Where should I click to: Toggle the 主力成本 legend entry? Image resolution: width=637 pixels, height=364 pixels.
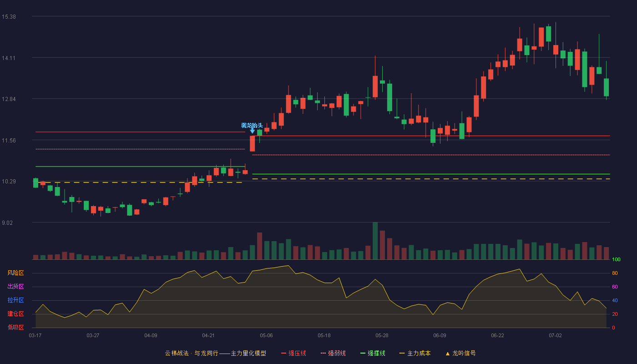tap(415, 353)
